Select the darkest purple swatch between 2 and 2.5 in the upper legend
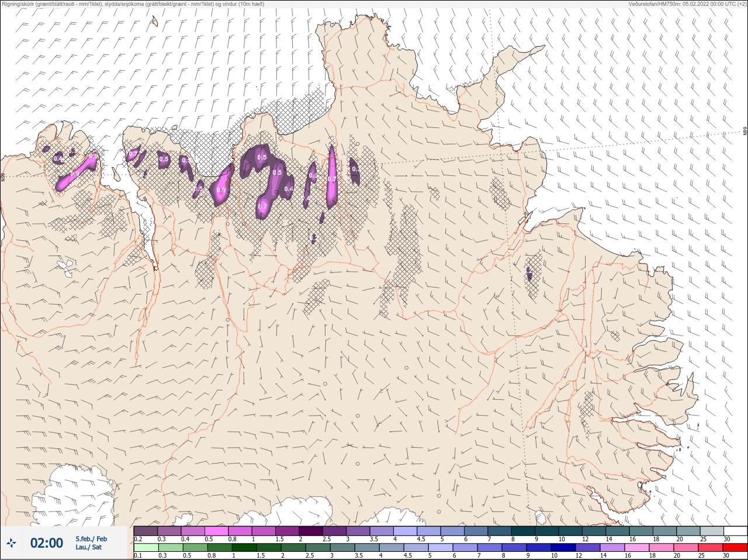Screen dimensions: 748x560 pos(311,531)
